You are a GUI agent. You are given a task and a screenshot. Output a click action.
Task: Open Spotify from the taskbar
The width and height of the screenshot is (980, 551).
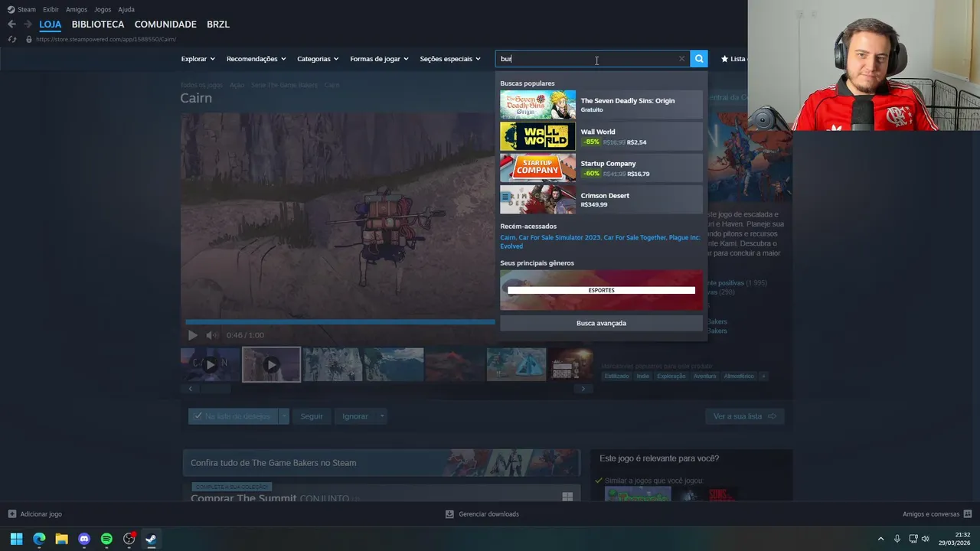106,539
